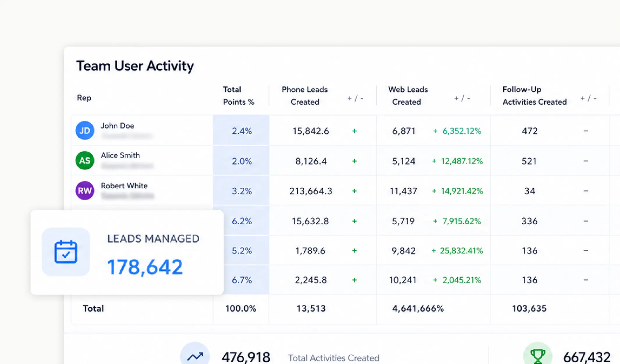Click the 476,918 activities figure
This screenshot has width=620, height=364.
(x=246, y=357)
